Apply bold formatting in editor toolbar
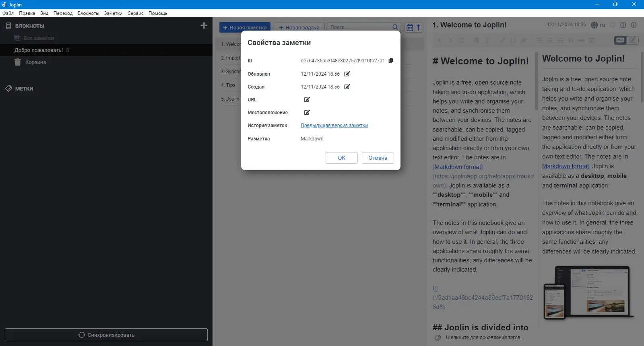 [477, 40]
